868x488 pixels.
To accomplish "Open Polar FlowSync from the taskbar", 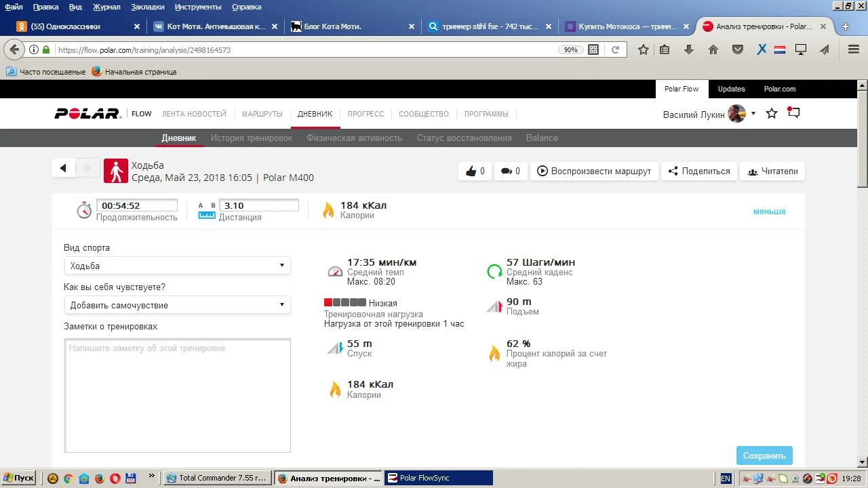I will [x=438, y=478].
